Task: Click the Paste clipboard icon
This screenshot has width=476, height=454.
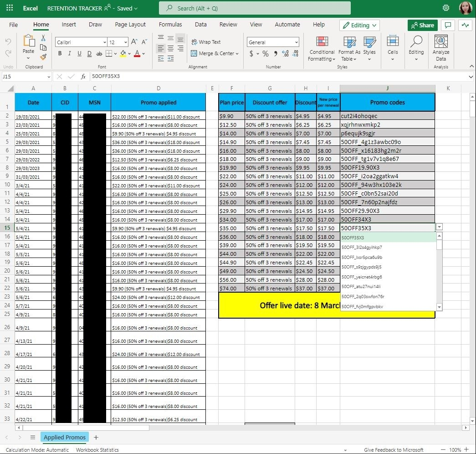Action: [28, 41]
